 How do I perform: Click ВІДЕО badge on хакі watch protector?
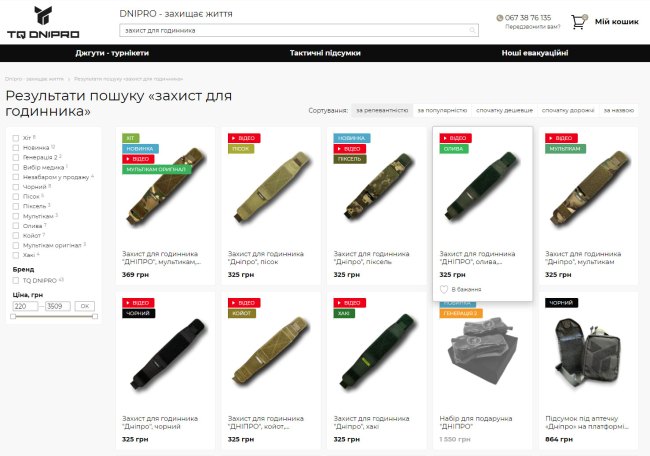coord(349,303)
